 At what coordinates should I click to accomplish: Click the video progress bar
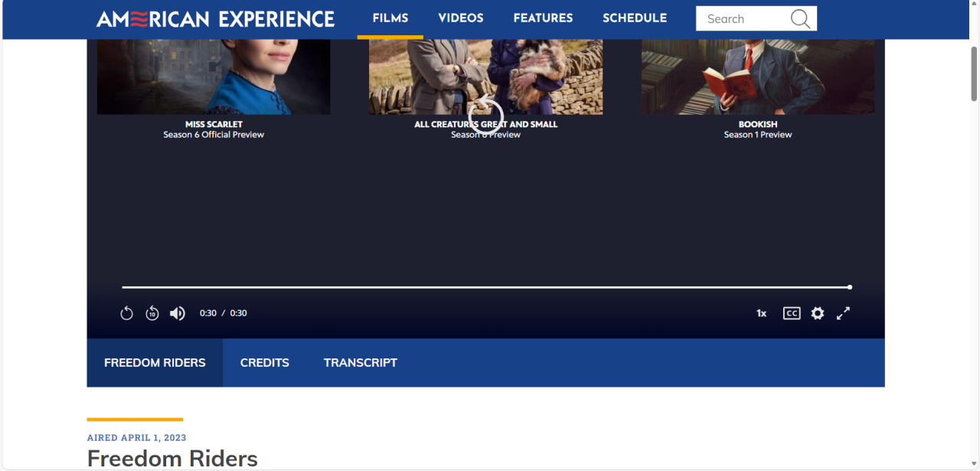pos(486,287)
